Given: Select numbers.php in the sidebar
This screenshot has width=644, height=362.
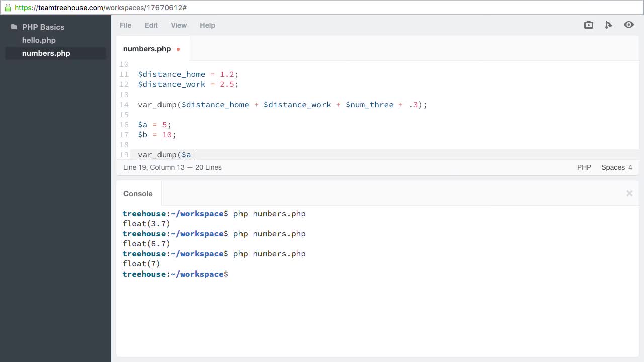Looking at the screenshot, I should 46,53.
